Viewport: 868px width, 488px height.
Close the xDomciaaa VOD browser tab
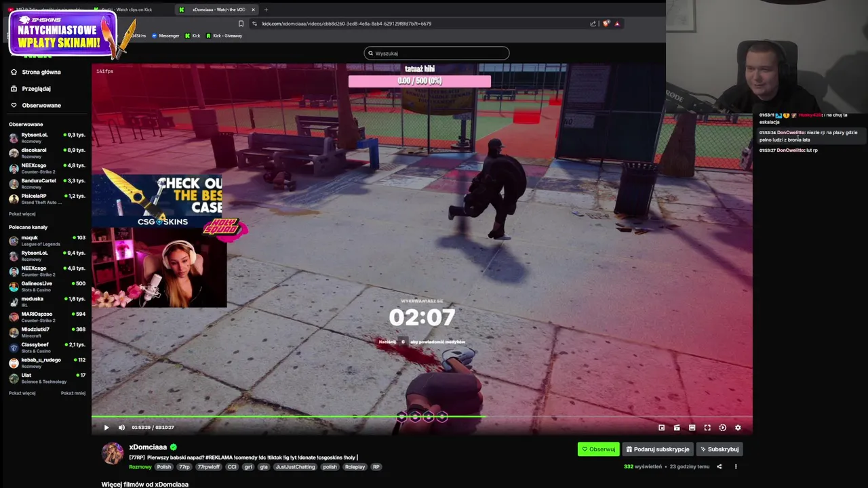(x=254, y=9)
